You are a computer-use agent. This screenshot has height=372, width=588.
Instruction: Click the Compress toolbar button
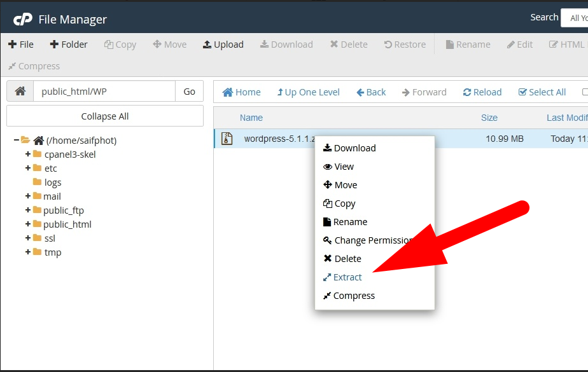[34, 66]
